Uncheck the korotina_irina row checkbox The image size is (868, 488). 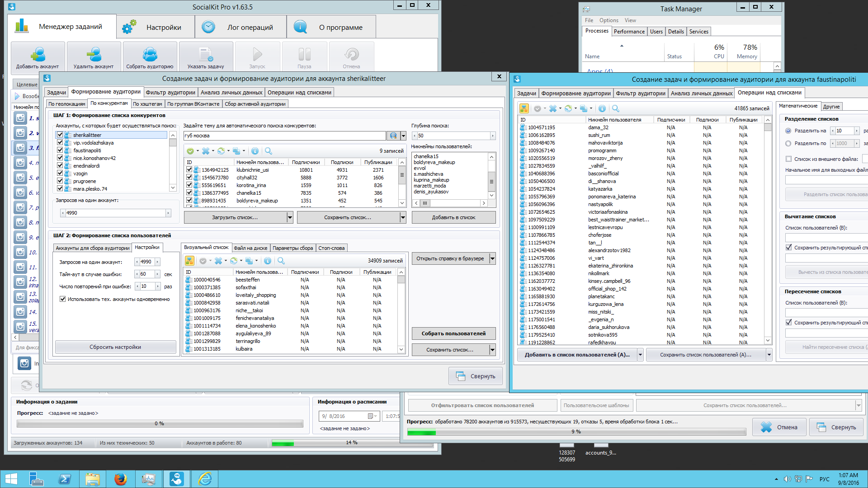[x=189, y=185]
